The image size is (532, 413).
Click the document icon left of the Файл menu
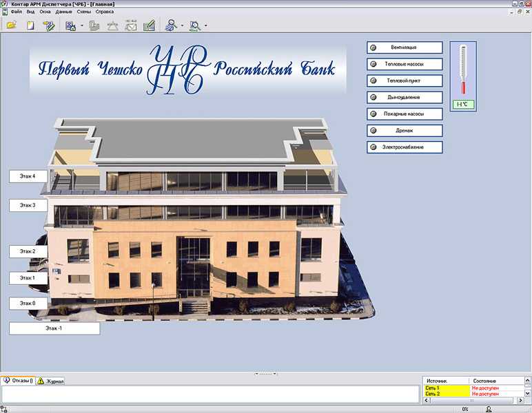tap(4, 12)
